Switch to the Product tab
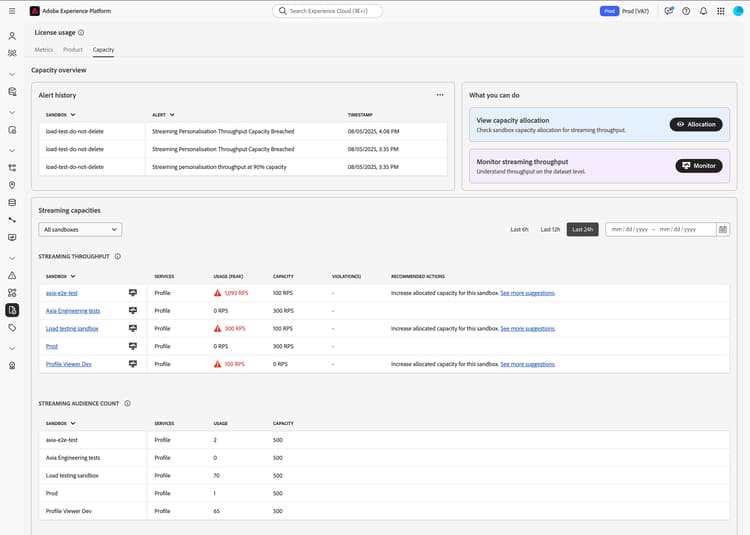Image resolution: width=750 pixels, height=535 pixels. point(73,49)
